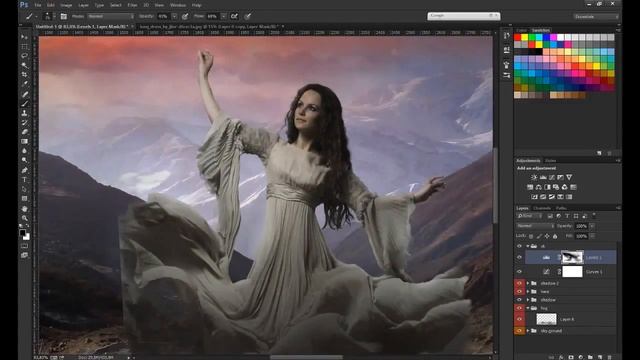Select the Horizontal Type tool
The height and width of the screenshot is (360, 640).
(24, 180)
